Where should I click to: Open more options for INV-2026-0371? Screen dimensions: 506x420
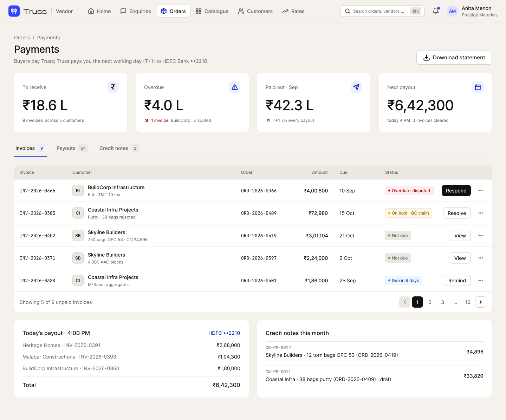[x=481, y=258]
